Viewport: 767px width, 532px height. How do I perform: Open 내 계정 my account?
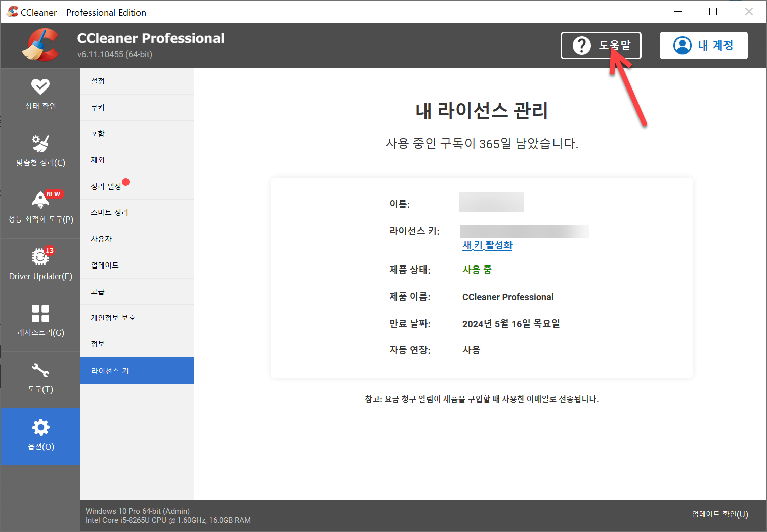click(703, 46)
